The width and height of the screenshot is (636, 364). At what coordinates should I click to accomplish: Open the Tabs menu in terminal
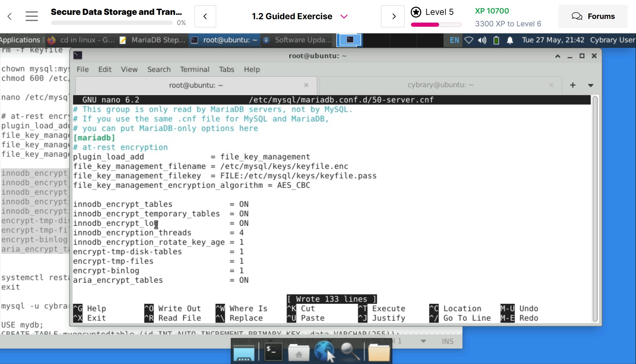pyautogui.click(x=226, y=69)
